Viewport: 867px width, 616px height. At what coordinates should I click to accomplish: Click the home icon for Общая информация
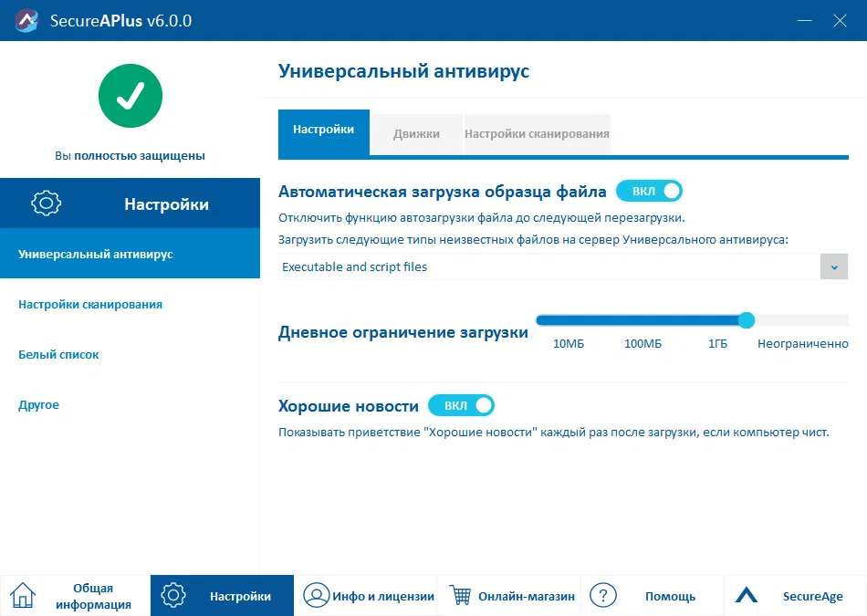(23, 596)
